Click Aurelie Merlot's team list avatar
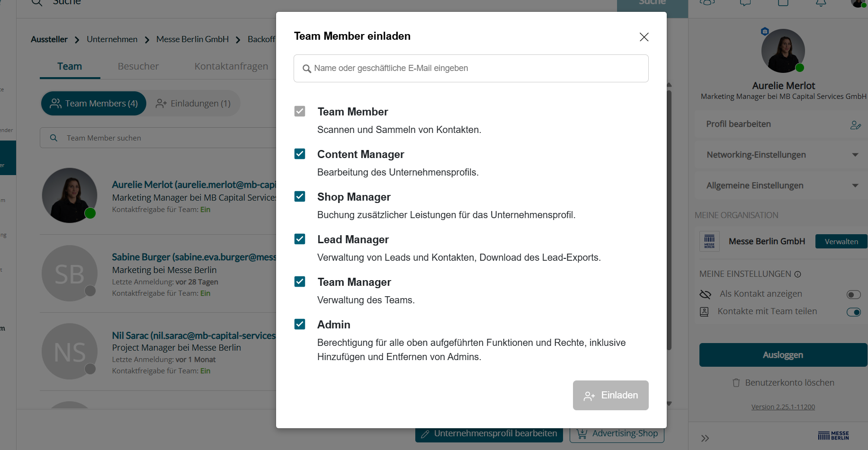This screenshot has width=868, height=450. click(x=70, y=195)
